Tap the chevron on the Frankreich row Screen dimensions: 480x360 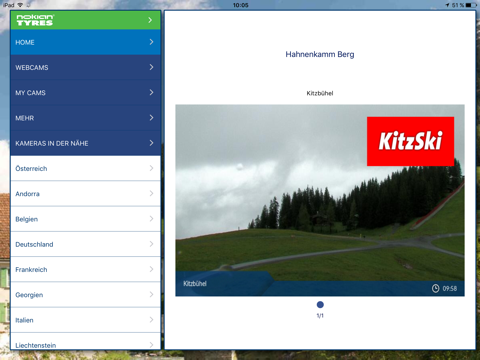[x=151, y=269]
